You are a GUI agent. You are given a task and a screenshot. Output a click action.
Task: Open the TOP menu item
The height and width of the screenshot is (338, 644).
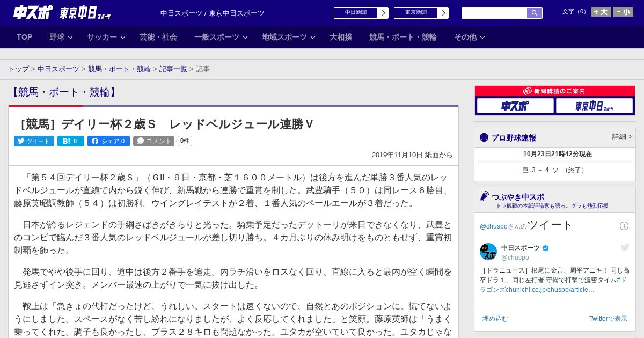[x=25, y=37]
